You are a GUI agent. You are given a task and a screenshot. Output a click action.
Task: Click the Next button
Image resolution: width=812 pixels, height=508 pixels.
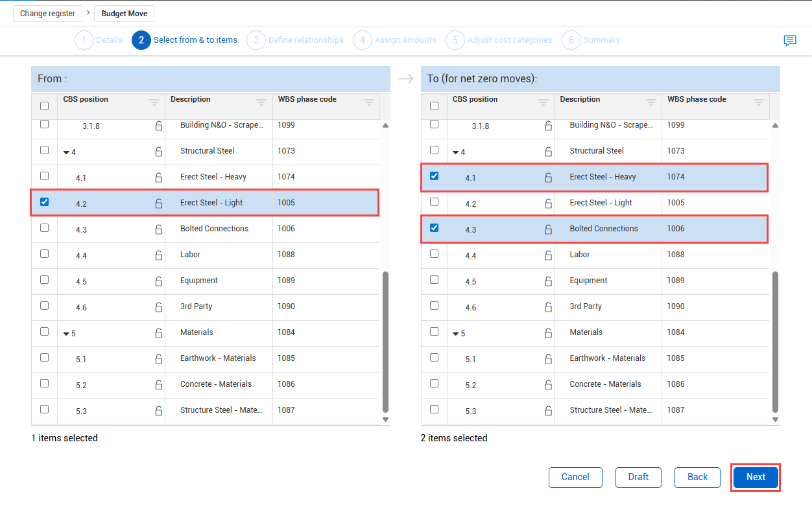coord(756,478)
